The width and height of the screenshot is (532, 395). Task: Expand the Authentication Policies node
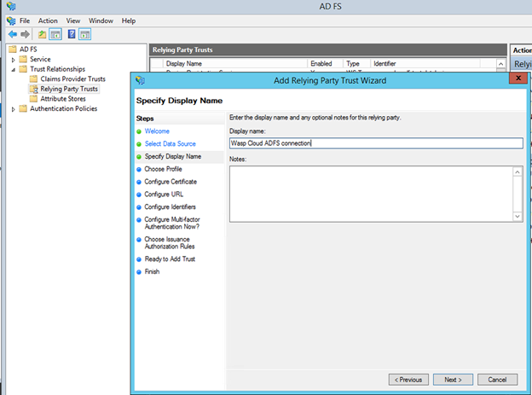13,109
